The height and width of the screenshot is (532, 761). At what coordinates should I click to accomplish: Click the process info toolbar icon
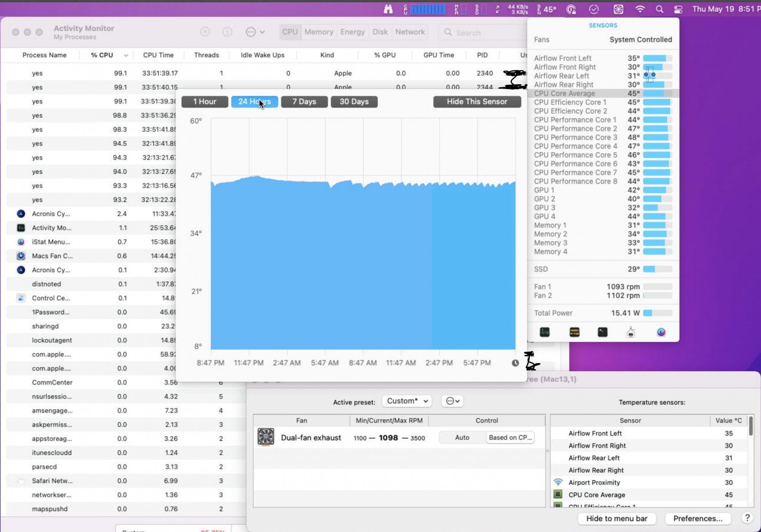pos(227,32)
